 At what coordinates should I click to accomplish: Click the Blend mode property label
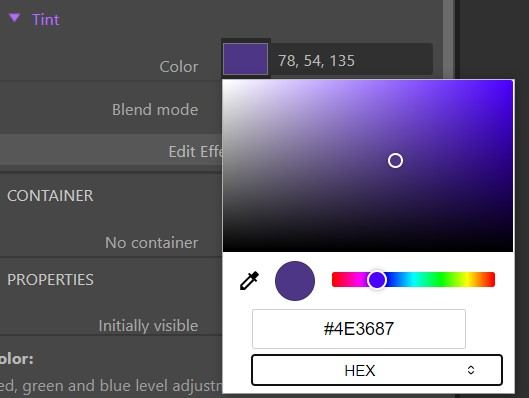(155, 110)
